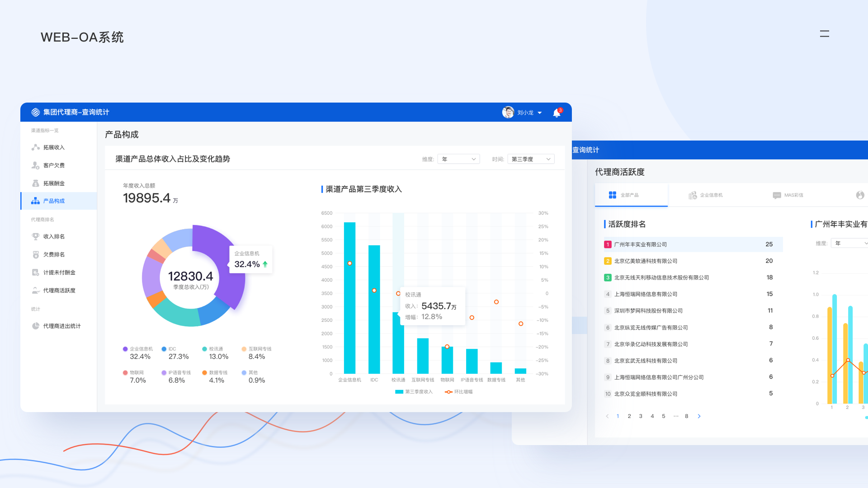Open the 维度 年 dropdown
868x488 pixels.
(458, 159)
